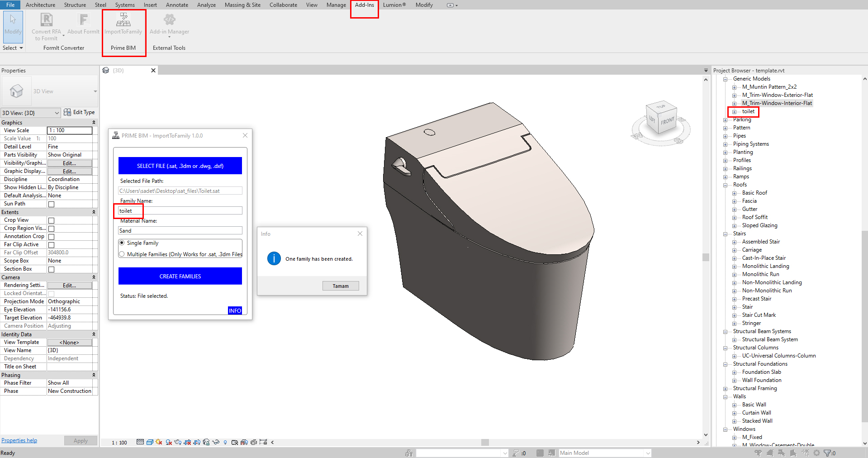
Task: Click Highlight Displacement Sets icon
Action: 254,442
